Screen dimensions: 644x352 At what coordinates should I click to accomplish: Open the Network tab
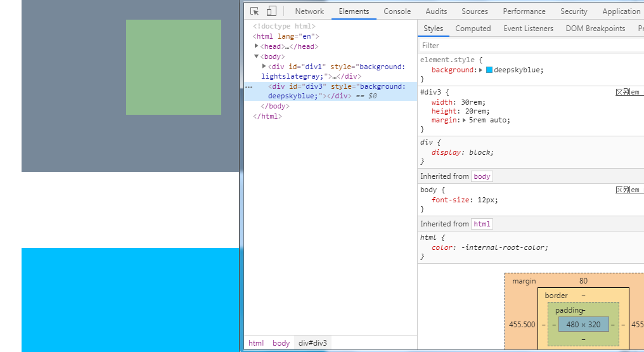[309, 11]
